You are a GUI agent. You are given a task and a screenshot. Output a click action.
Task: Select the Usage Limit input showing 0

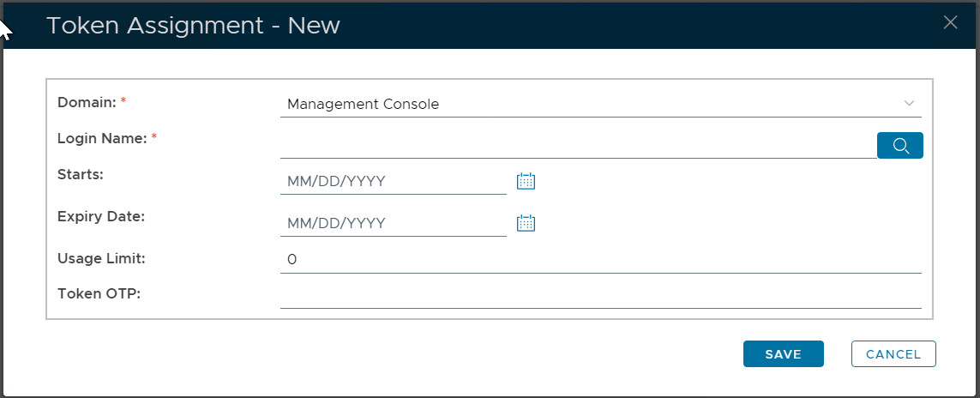point(600,259)
